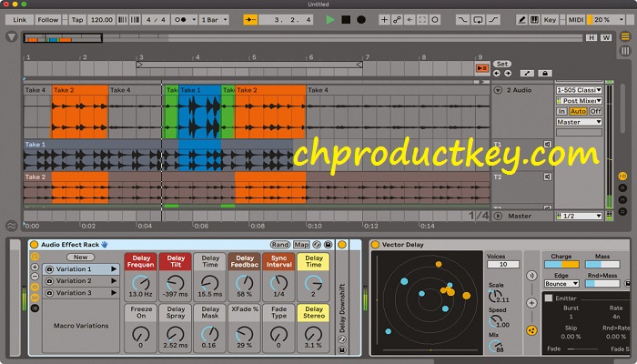Click the Rand randomize macros button
Screen dimensions: 637x364
(x=280, y=245)
